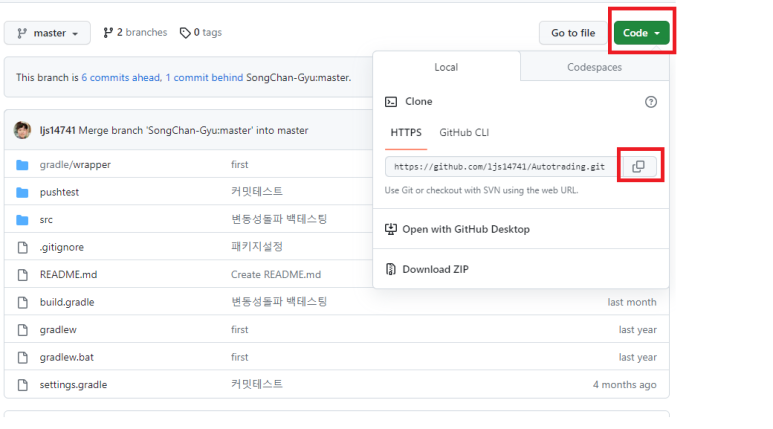Viewport: 773px width, 429px height.
Task: Click the 1 commit behind link
Action: (204, 77)
